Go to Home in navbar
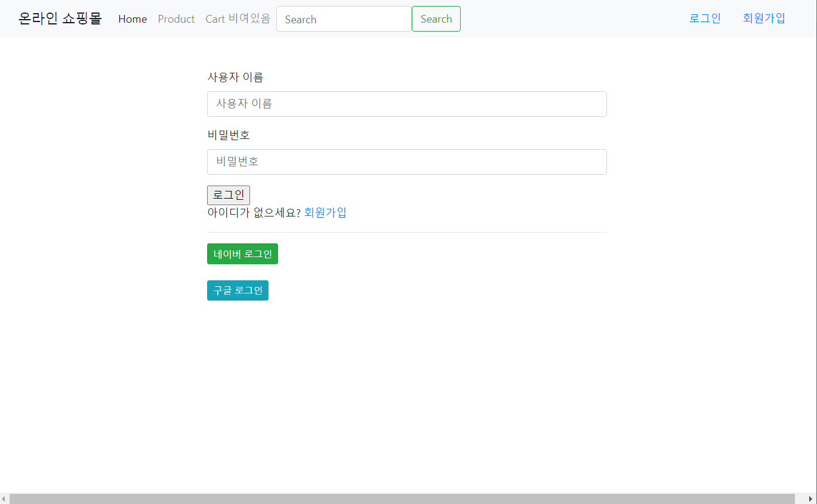 click(132, 19)
